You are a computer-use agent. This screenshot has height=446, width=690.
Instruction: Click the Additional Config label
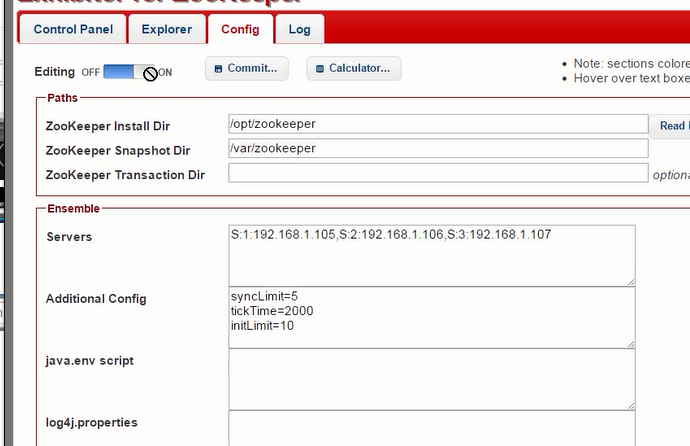96,299
